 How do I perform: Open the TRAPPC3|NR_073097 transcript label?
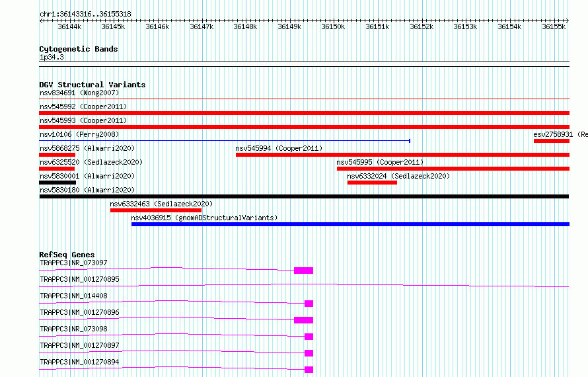click(x=73, y=263)
